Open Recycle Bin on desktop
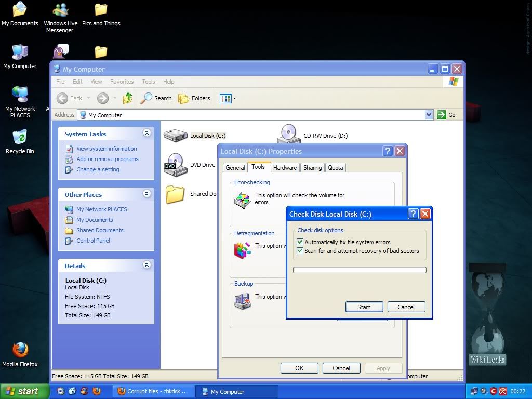532x399 pixels. (x=20, y=139)
